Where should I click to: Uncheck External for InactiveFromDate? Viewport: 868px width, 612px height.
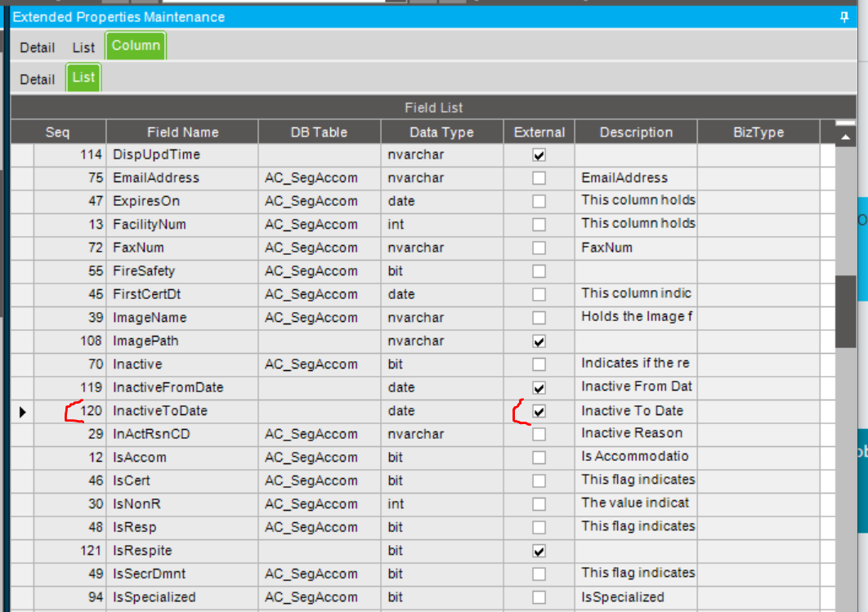click(539, 388)
